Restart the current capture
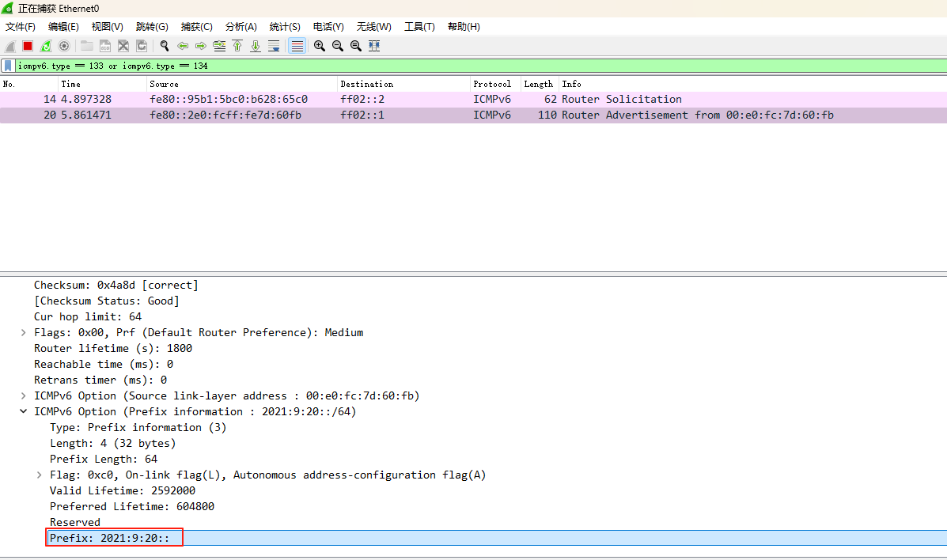 (x=46, y=46)
